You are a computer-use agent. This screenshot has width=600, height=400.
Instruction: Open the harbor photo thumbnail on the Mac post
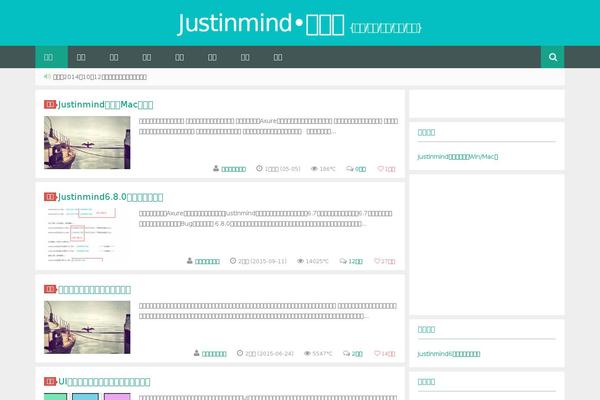[87, 142]
